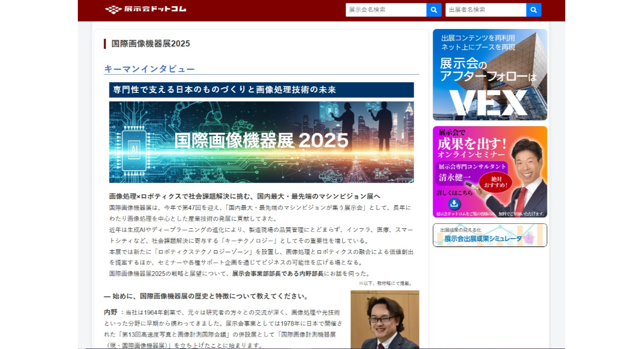Focus the 出展者名検索 search field
This screenshot has width=644, height=349.
[x=485, y=10]
